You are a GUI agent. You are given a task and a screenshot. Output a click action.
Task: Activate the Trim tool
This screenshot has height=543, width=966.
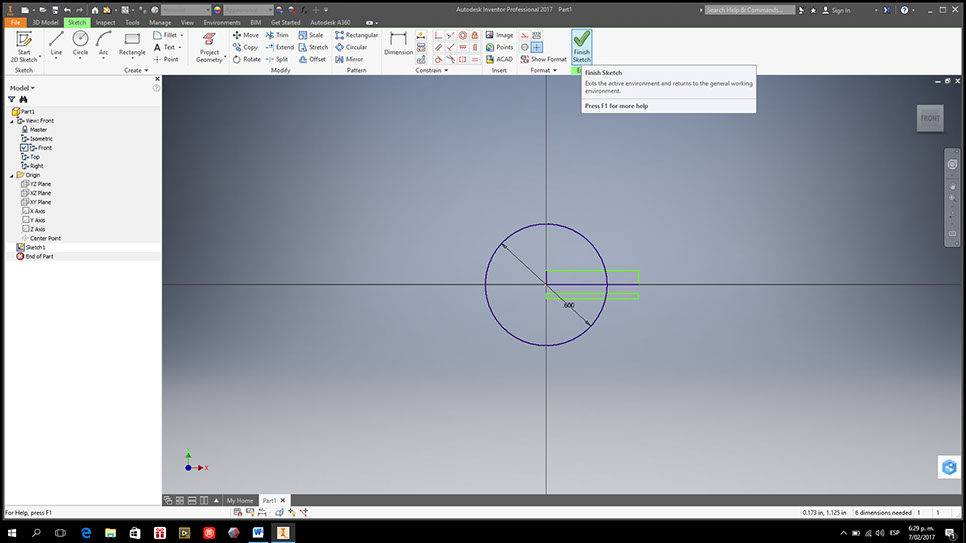(x=277, y=35)
